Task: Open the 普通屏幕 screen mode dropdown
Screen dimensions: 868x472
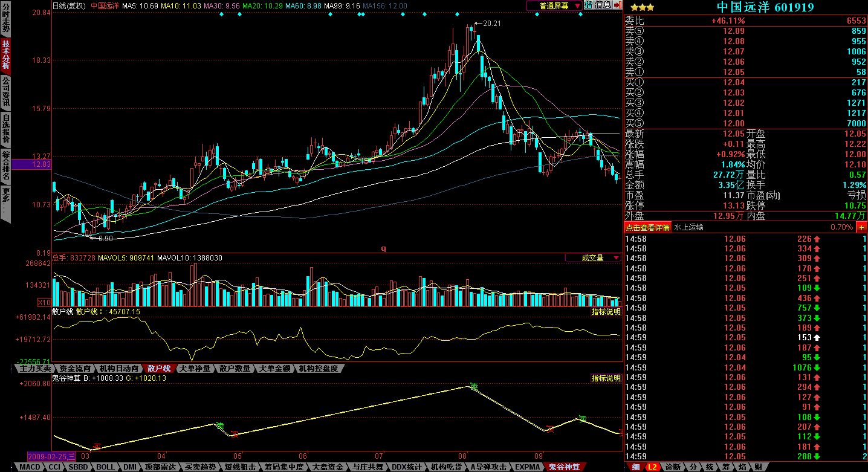Action: coord(554,5)
